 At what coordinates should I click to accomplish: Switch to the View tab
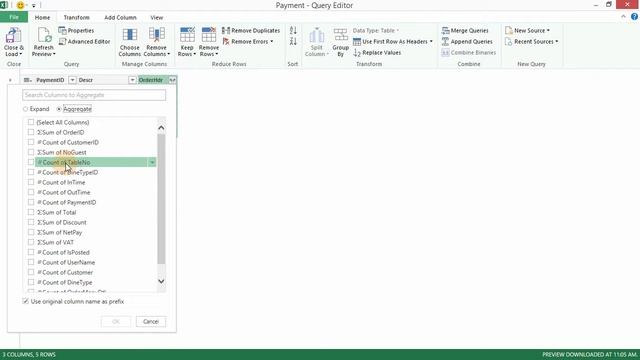pyautogui.click(x=157, y=17)
